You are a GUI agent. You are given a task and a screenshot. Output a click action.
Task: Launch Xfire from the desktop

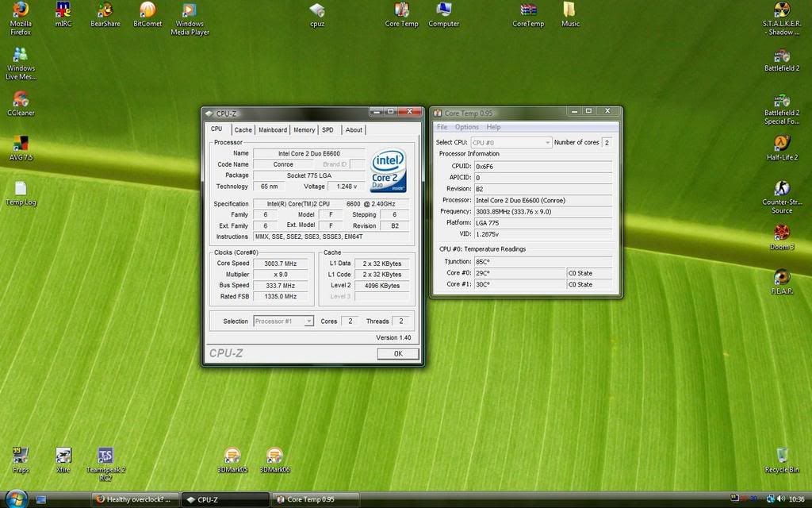[63, 460]
